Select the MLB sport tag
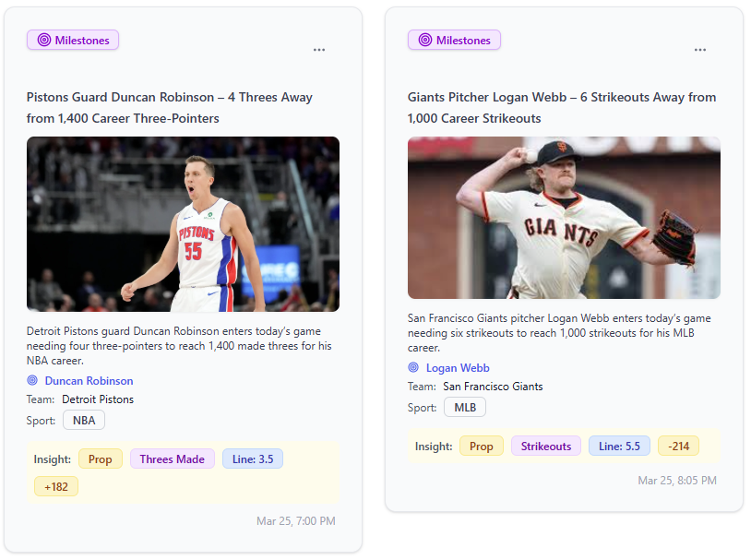This screenshot has width=751, height=560. click(x=465, y=408)
